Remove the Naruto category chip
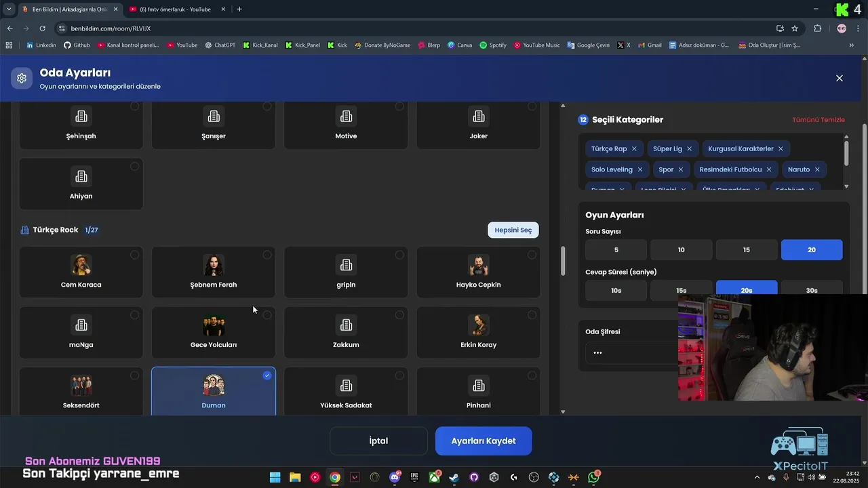Screen dimensions: 868x488 point(817,169)
